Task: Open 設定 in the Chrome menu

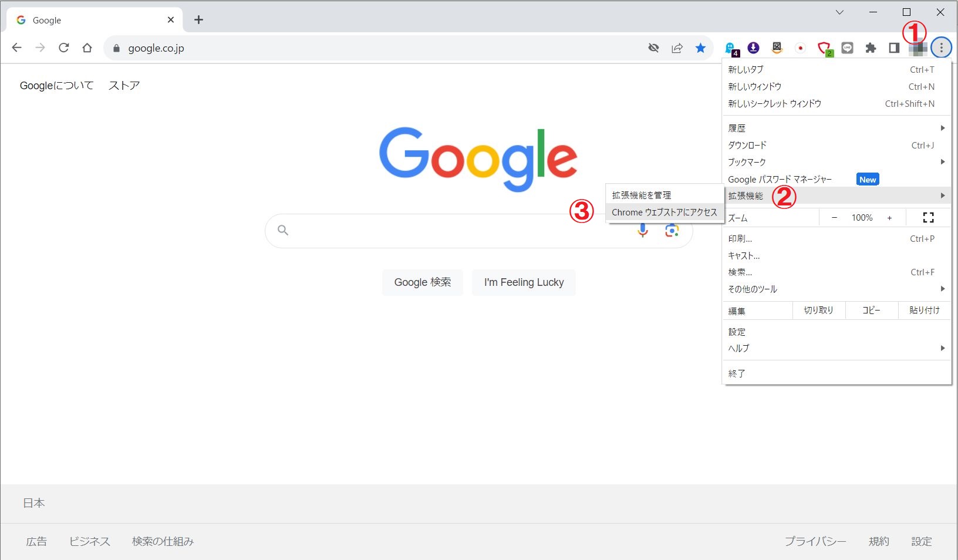Action: 836,332
